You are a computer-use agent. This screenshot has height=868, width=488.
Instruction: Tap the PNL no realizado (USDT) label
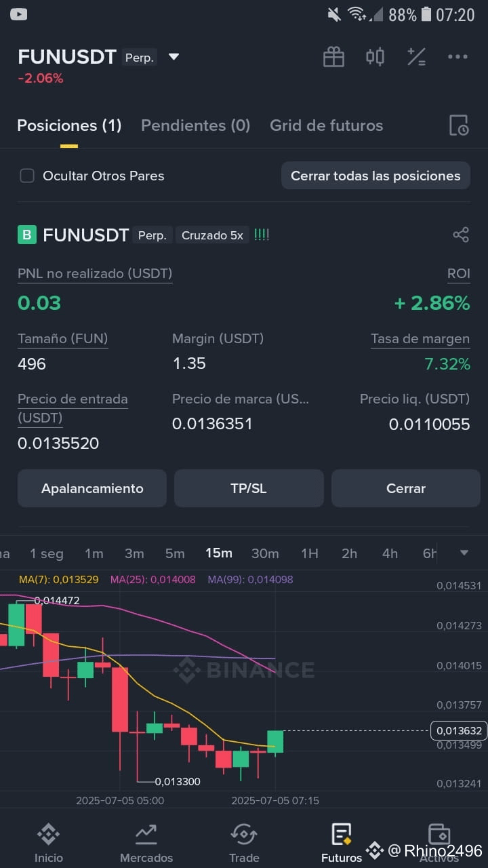tap(95, 274)
